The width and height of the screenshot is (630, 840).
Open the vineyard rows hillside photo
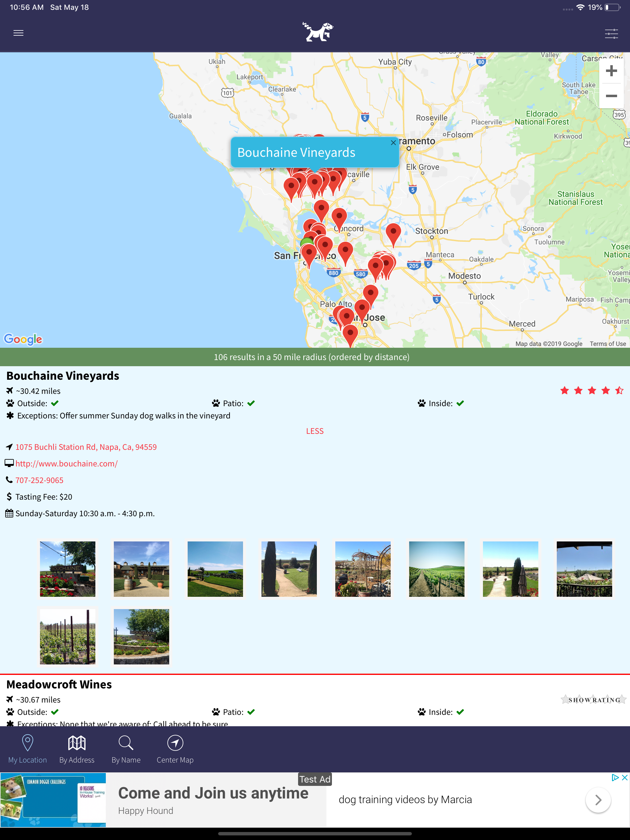437,569
